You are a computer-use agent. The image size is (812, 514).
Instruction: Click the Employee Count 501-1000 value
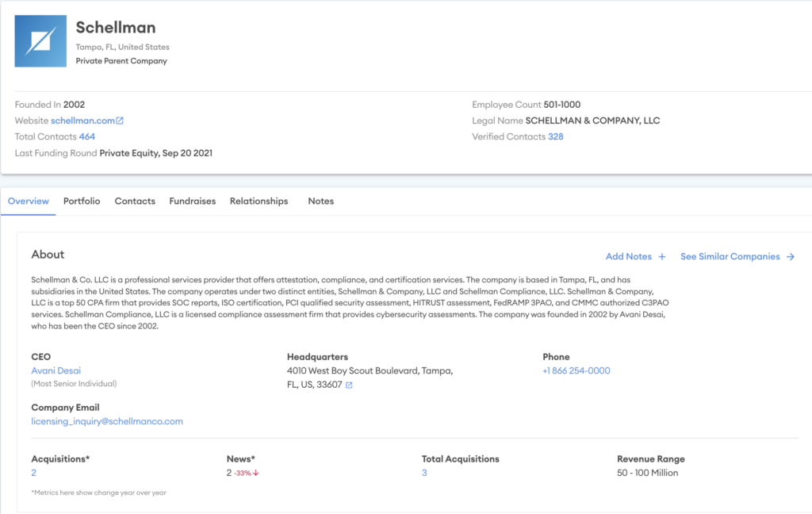coord(562,105)
